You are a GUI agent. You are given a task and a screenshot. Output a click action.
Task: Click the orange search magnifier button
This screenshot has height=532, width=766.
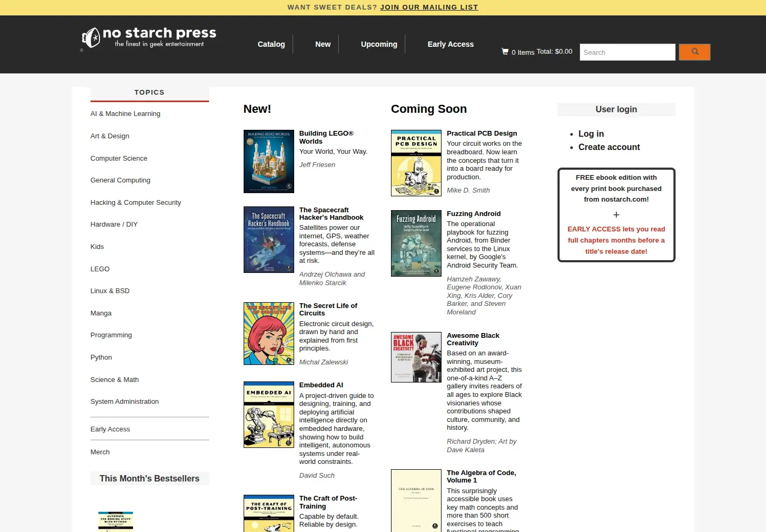point(695,52)
